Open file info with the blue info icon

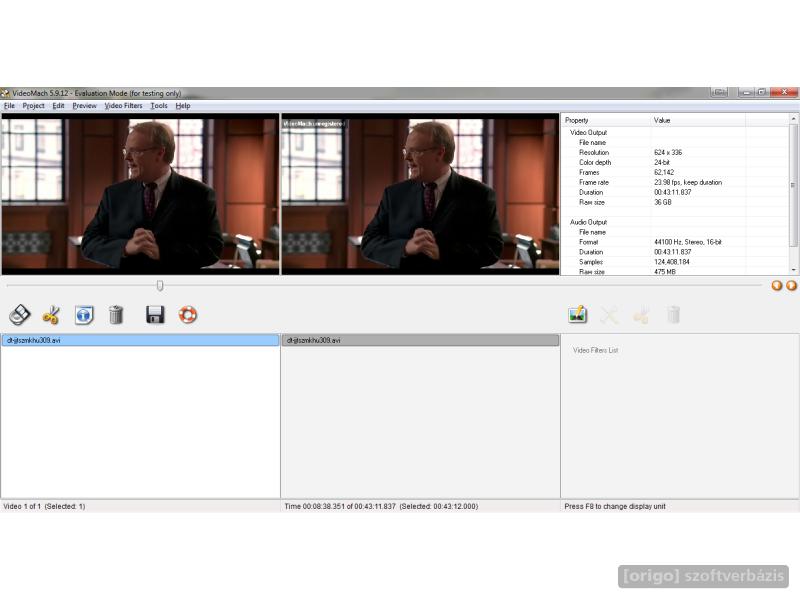point(84,315)
